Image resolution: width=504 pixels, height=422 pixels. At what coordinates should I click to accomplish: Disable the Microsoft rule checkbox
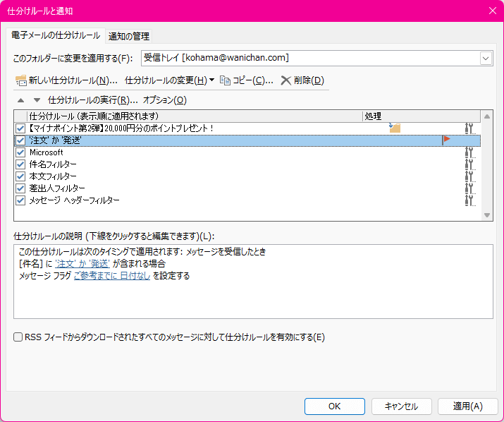(x=20, y=152)
